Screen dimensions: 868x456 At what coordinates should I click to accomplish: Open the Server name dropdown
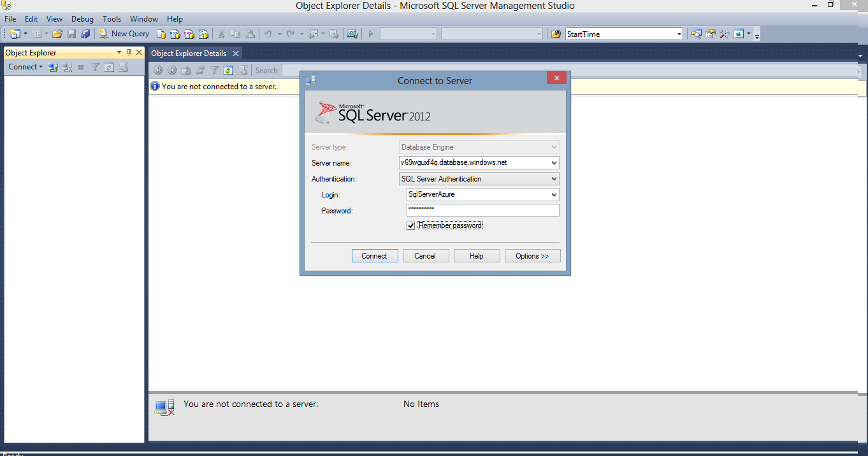pos(553,162)
